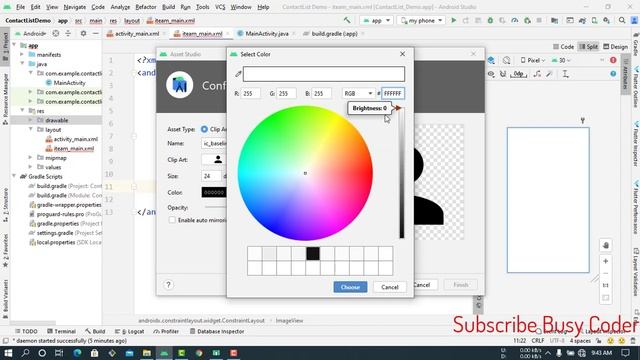This screenshot has height=360, width=640.
Task: Select the pan hand tool in design view
Action: [606, 245]
